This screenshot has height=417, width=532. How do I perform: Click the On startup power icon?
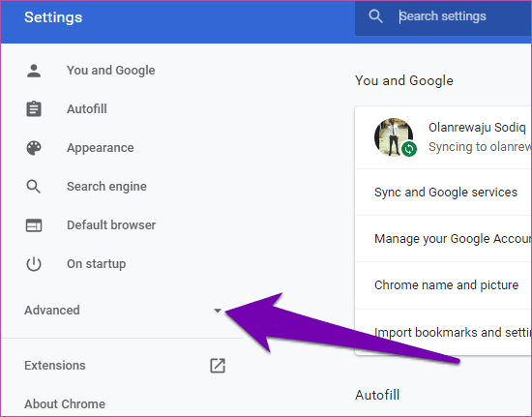[x=34, y=264]
